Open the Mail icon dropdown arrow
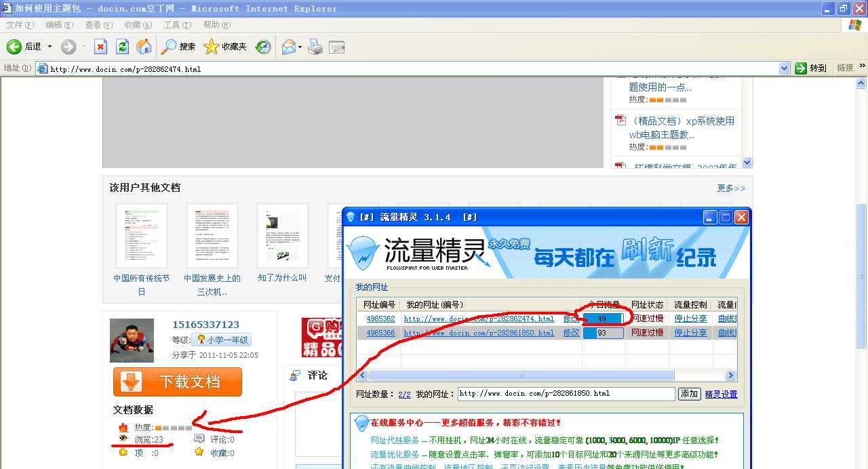This screenshot has height=469, width=868. click(300, 47)
